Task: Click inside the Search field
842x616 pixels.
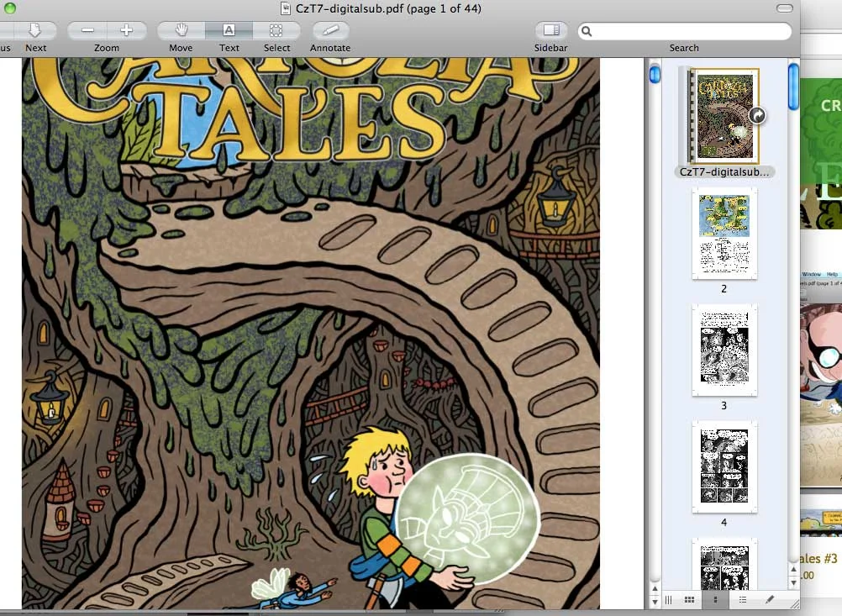Action: (685, 31)
